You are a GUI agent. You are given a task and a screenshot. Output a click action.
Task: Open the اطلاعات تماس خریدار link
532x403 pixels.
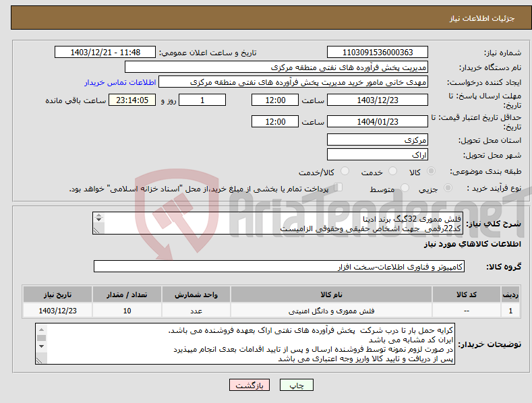pos(120,82)
